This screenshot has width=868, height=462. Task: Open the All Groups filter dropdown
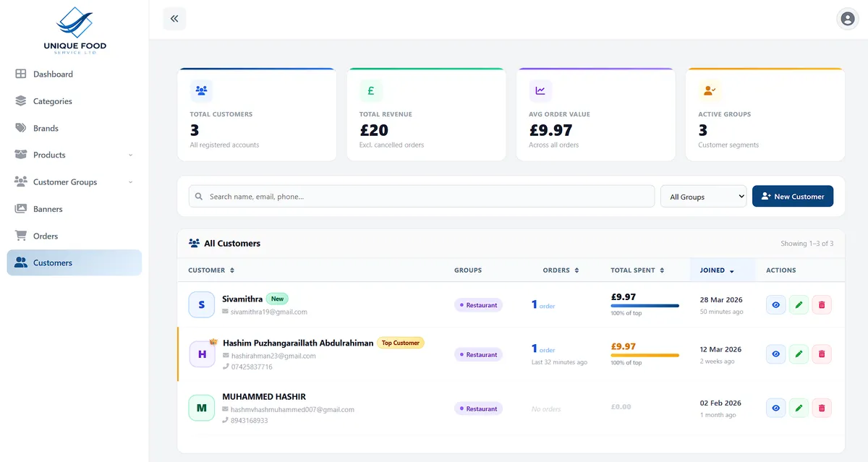click(703, 197)
